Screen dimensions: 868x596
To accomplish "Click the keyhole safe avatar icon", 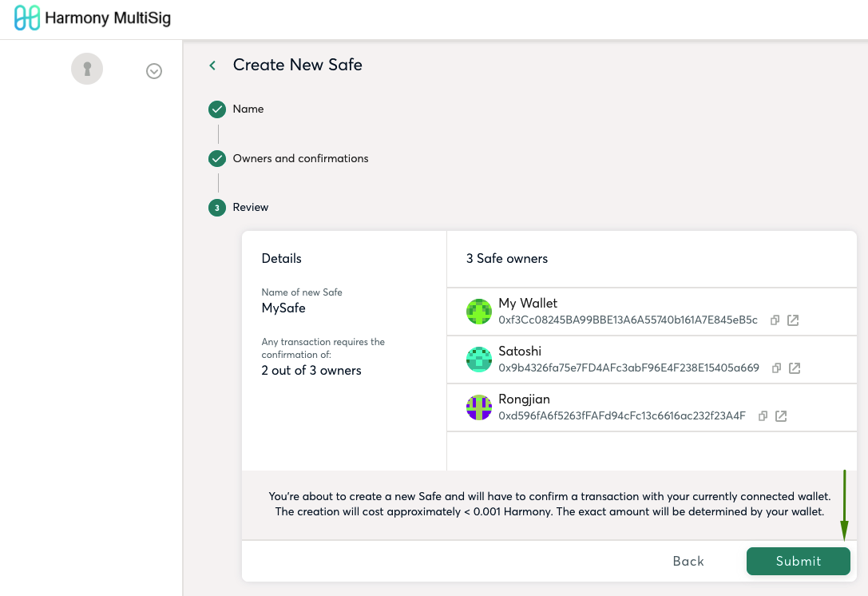I will click(87, 69).
